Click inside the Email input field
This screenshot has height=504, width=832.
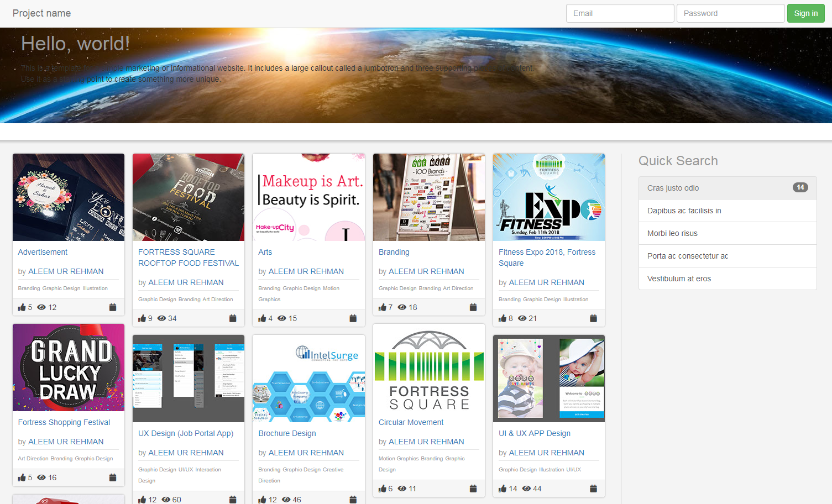coord(619,13)
